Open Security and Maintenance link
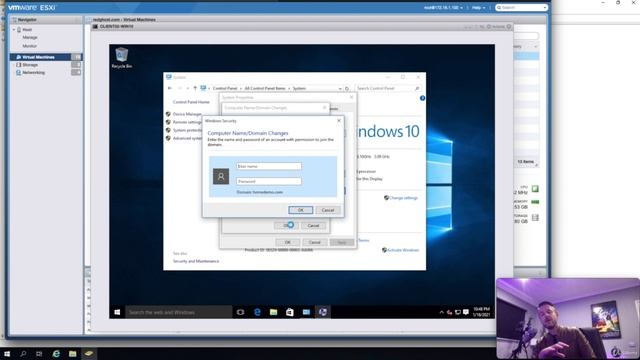640x360 pixels. click(x=196, y=261)
